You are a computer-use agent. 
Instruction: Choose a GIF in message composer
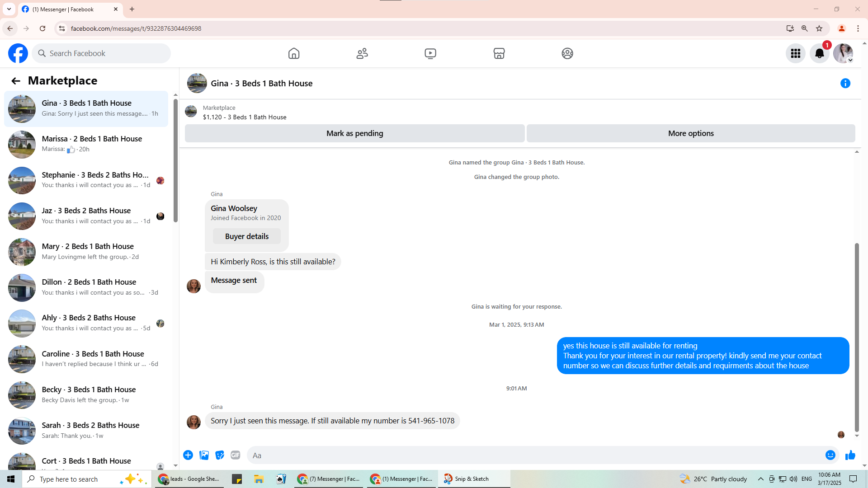pyautogui.click(x=236, y=455)
